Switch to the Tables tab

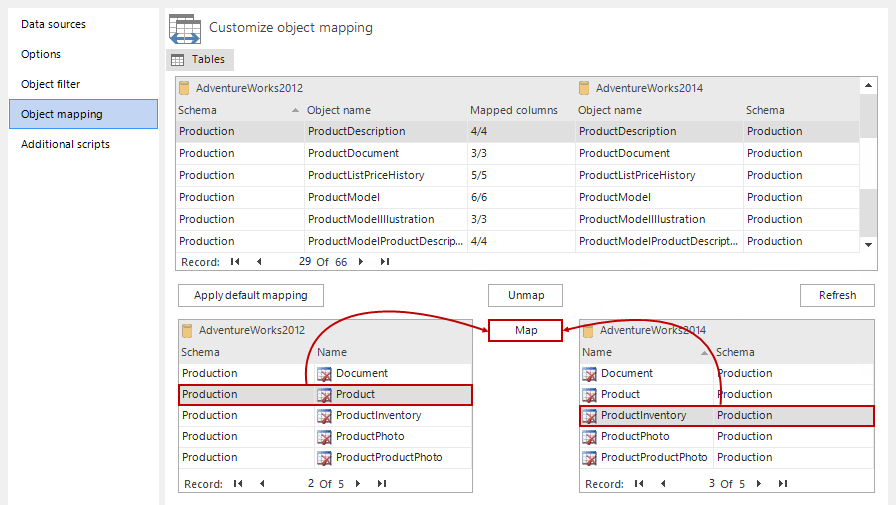click(x=200, y=59)
